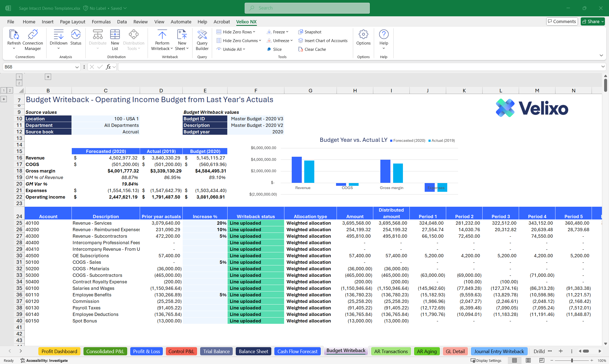
Task: Open the AR Aging sheet tab
Action: tap(427, 351)
